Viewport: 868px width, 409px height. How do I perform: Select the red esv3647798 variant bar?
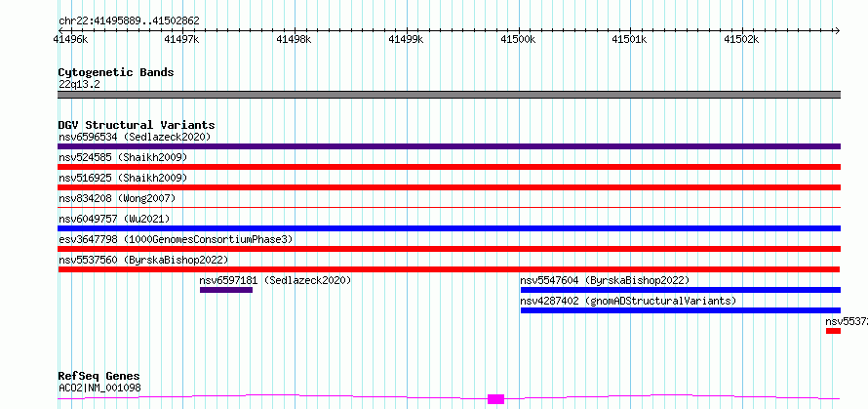[x=449, y=249]
